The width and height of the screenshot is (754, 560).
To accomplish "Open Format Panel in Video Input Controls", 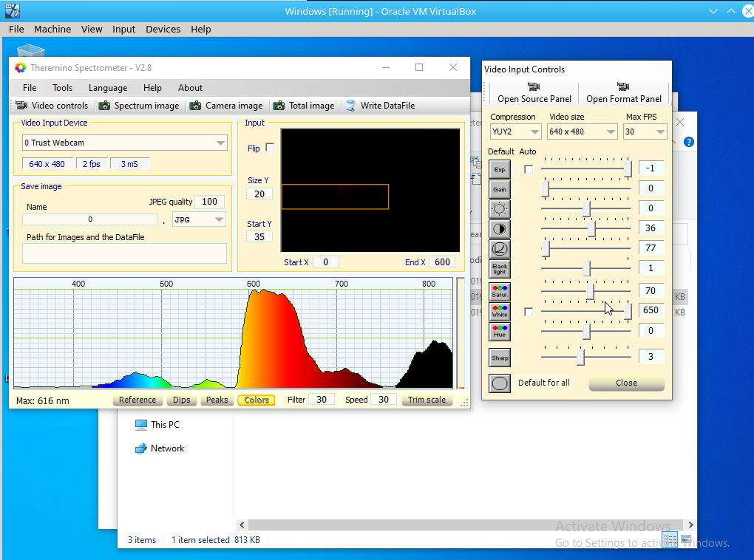I will tap(624, 93).
